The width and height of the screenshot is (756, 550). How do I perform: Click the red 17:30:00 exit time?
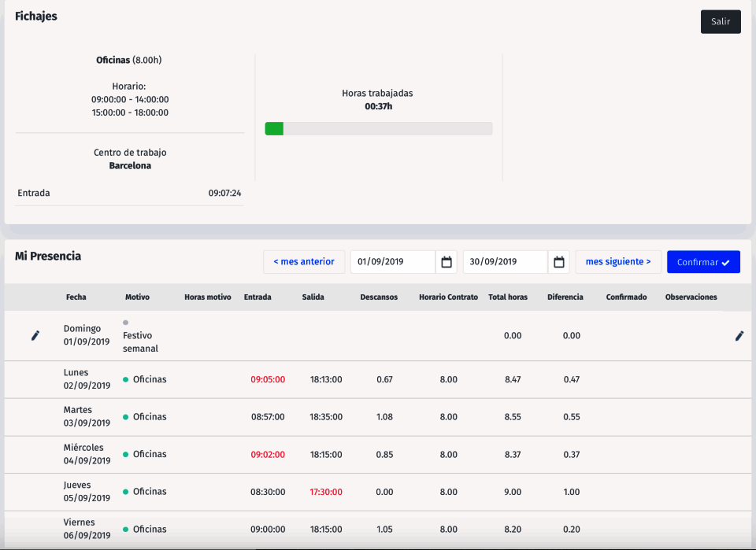(x=326, y=492)
